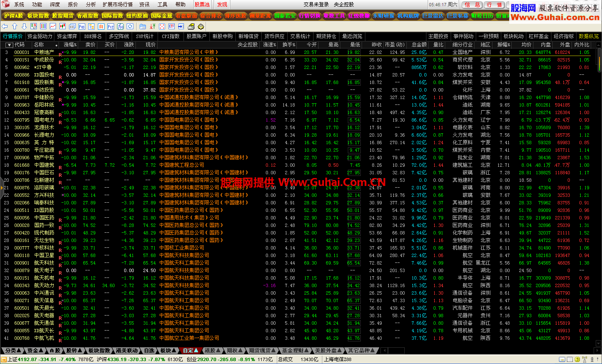Click the 国际金属 shortcut button

(162, 16)
